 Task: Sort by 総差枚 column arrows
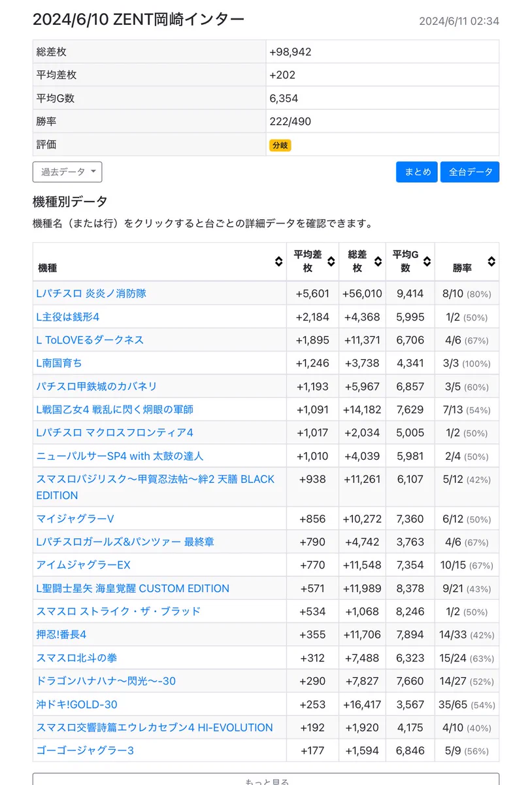(378, 262)
